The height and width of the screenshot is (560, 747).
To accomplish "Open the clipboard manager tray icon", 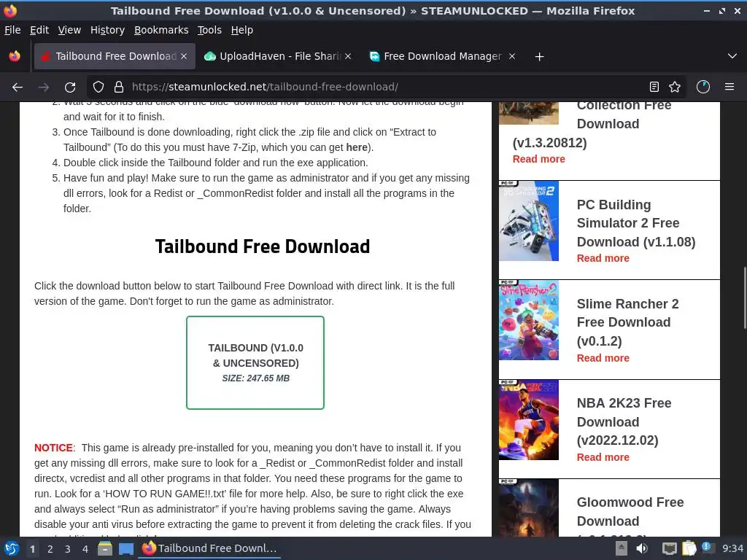I will point(689,548).
